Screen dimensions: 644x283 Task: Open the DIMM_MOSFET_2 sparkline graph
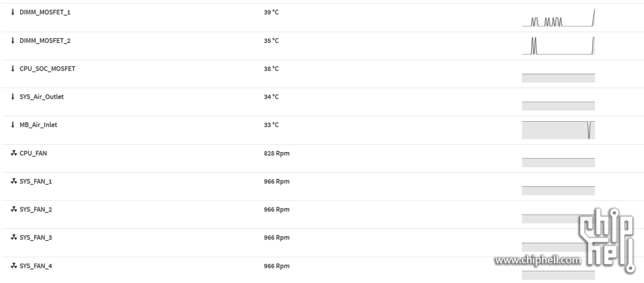point(558,45)
